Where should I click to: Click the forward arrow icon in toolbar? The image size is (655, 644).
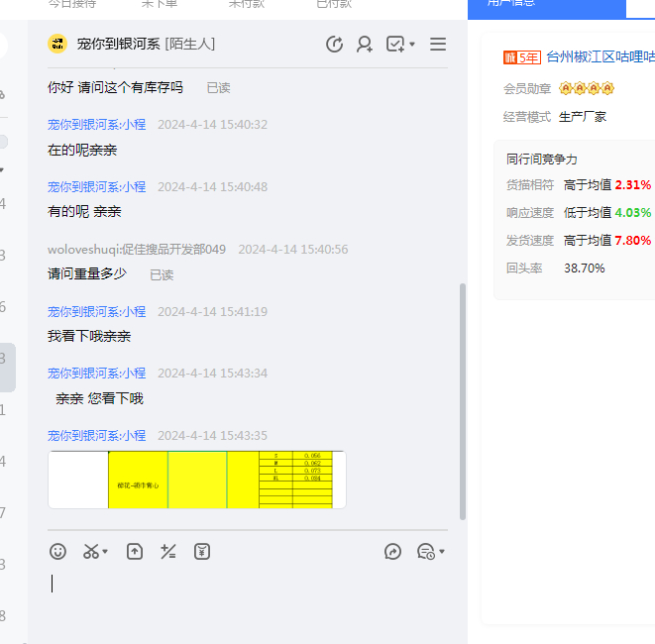click(x=393, y=552)
